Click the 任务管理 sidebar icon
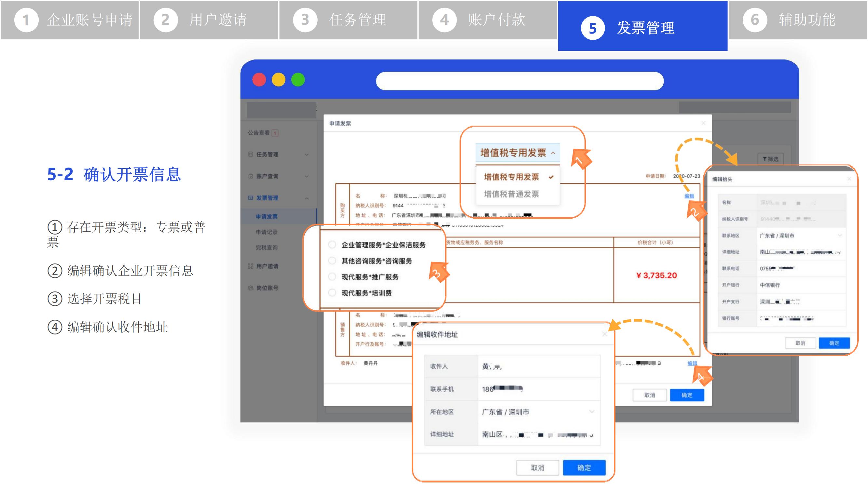Viewport: 868px width, 488px height. [250, 154]
